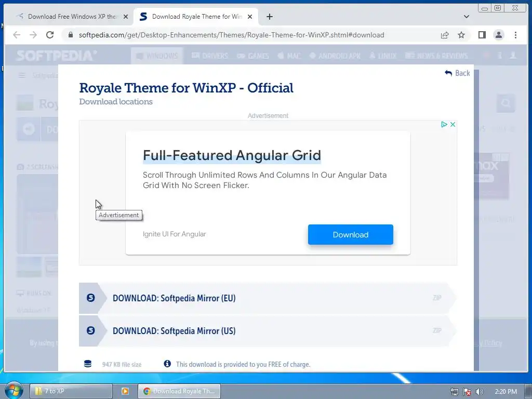Click the browser Forward arrow
This screenshot has width=532, height=399.
click(x=33, y=35)
